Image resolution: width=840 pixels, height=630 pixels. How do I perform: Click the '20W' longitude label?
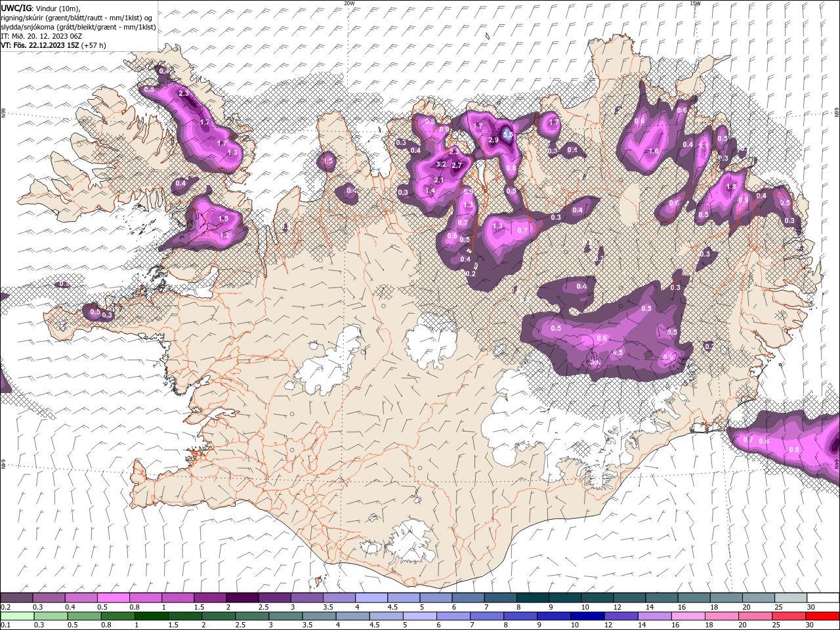click(349, 3)
